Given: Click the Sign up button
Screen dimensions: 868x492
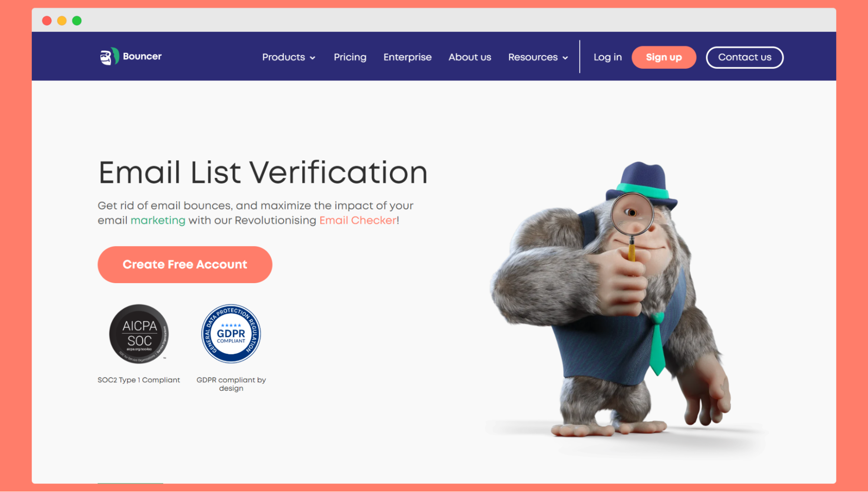Looking at the screenshot, I should click(664, 57).
